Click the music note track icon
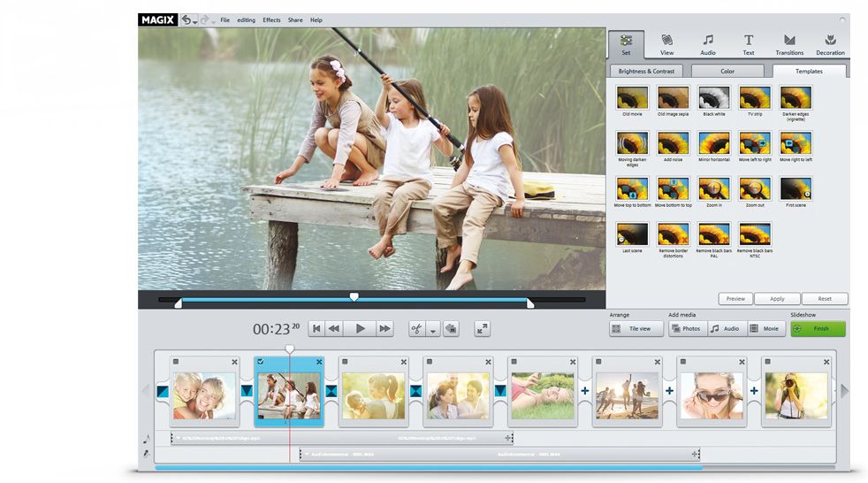868x483 pixels. pos(146,440)
